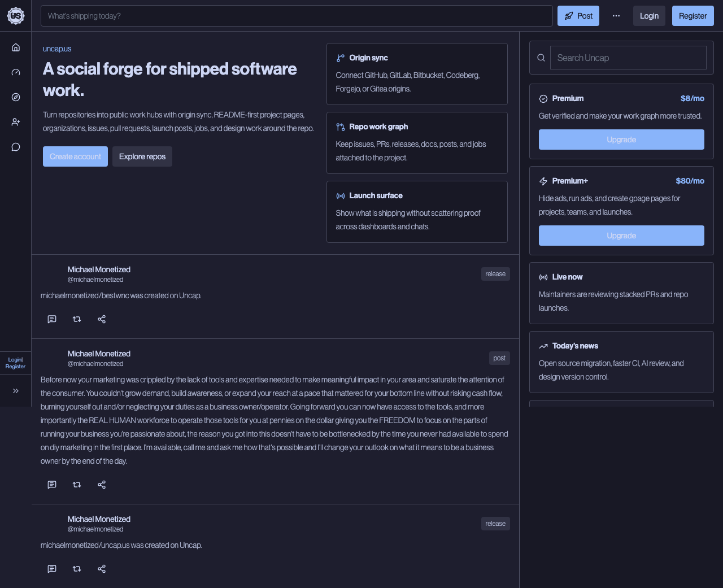Open @michaelmonetized handle on marketing post
Image resolution: width=723 pixels, height=588 pixels.
click(x=95, y=364)
